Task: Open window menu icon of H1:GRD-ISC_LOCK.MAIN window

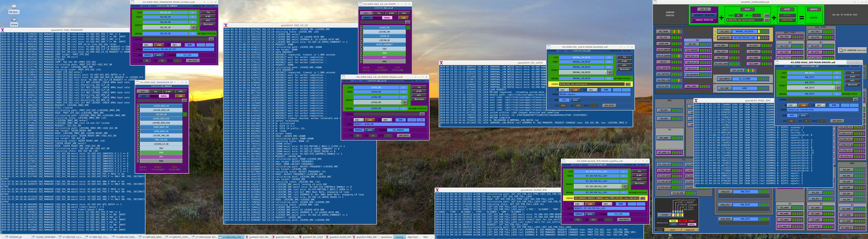Action: click(x=549, y=47)
